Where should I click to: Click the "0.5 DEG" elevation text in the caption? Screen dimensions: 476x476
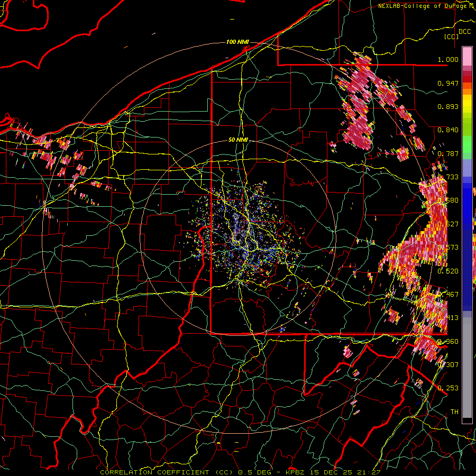254,472
